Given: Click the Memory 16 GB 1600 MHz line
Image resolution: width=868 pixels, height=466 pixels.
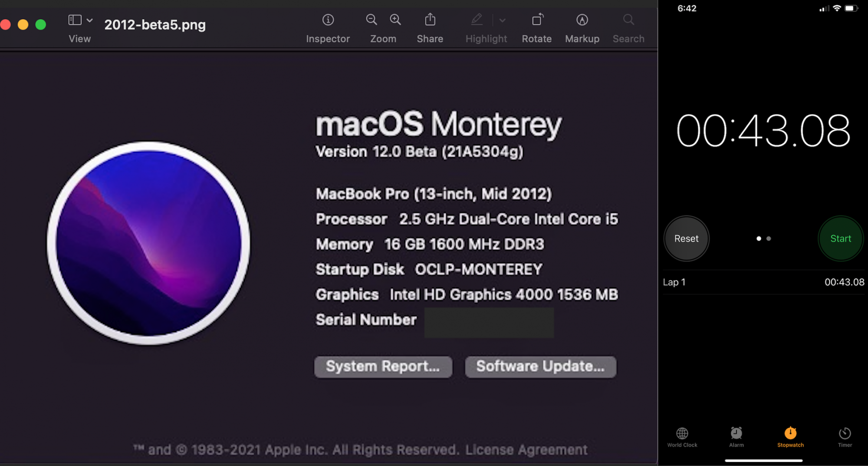Looking at the screenshot, I should tap(430, 244).
